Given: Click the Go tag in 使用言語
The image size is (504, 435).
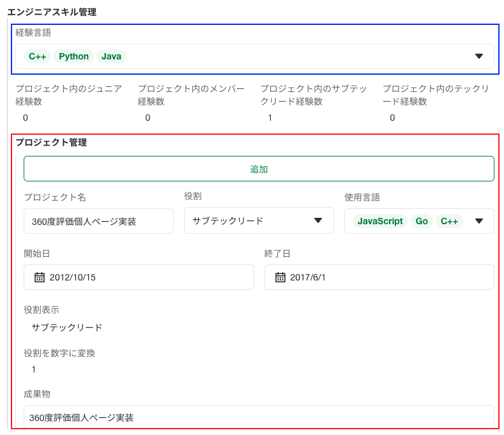Looking at the screenshot, I should (x=422, y=221).
